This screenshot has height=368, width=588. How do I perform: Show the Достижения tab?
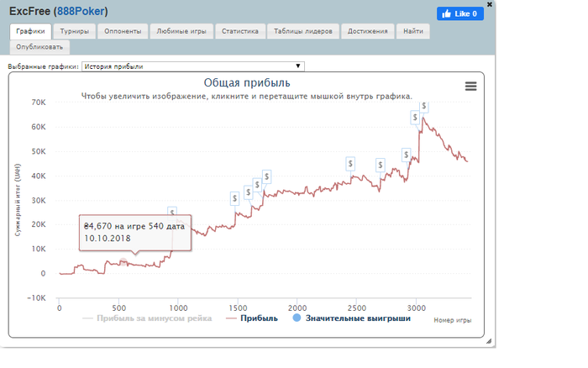pos(369,31)
